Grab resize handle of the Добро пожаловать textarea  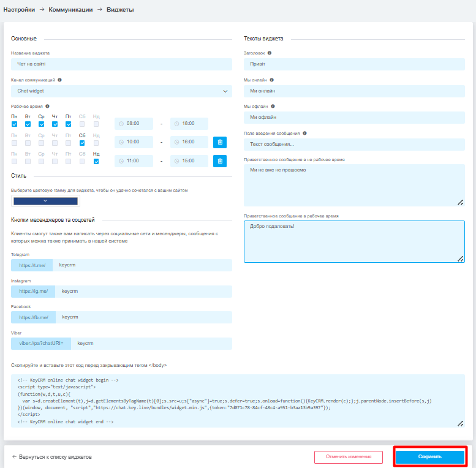pyautogui.click(x=460, y=259)
